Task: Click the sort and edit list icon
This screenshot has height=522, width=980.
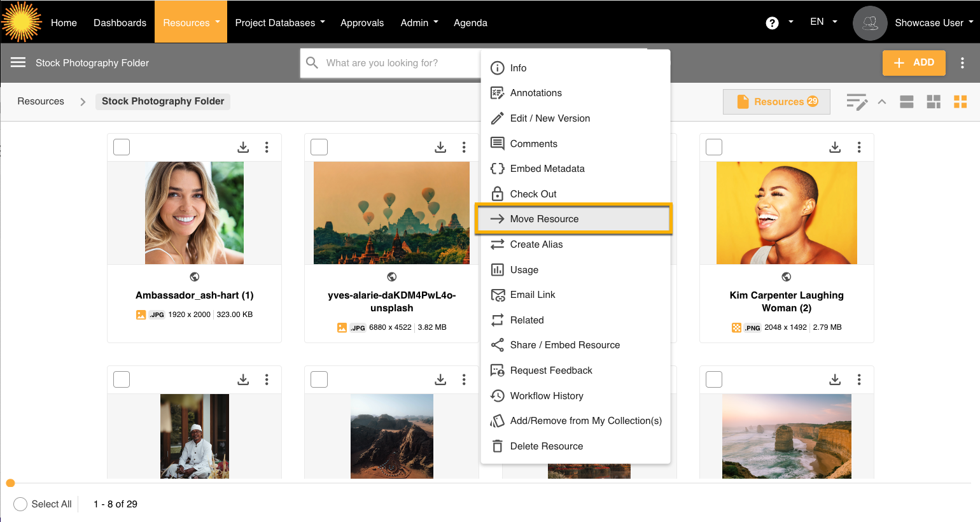Action: pyautogui.click(x=857, y=102)
